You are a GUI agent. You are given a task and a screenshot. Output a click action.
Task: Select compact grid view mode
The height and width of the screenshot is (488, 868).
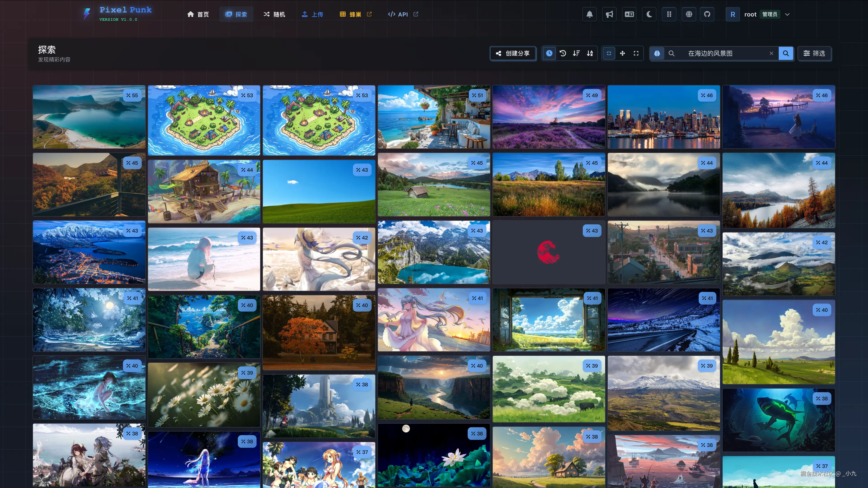click(609, 53)
